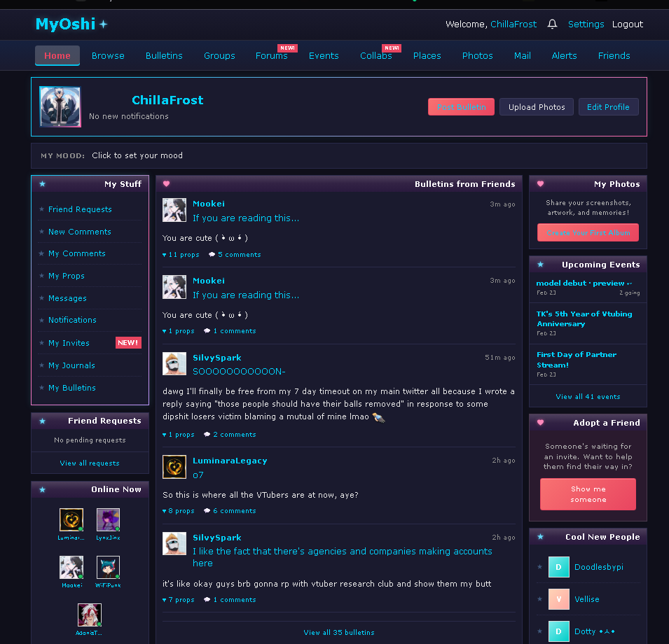Open Vellise's V avatar icon

point(559,599)
